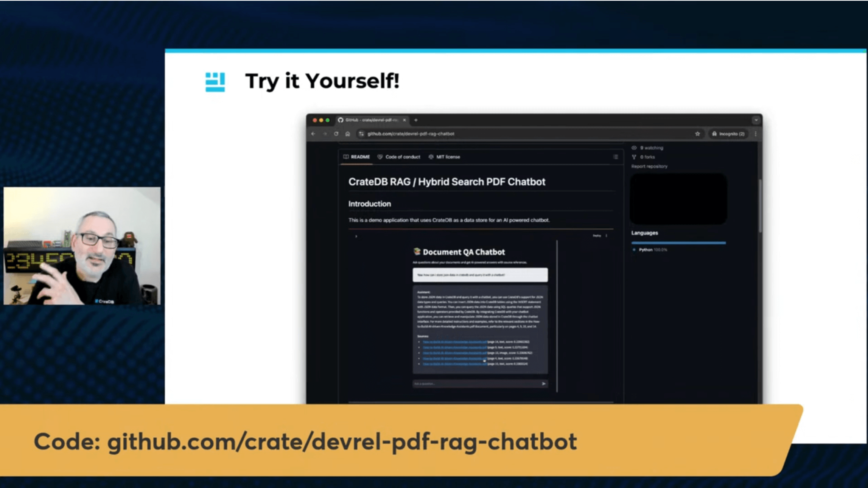This screenshot has width=868, height=488.
Task: Click the Report repository link
Action: coord(649,166)
